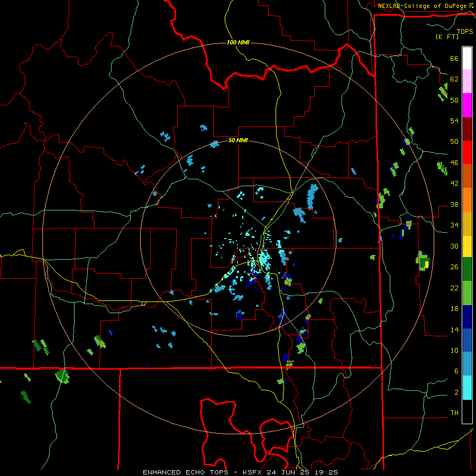The image size is (476, 476).
Task: Select the dark green legend swatch
Action: (467, 269)
